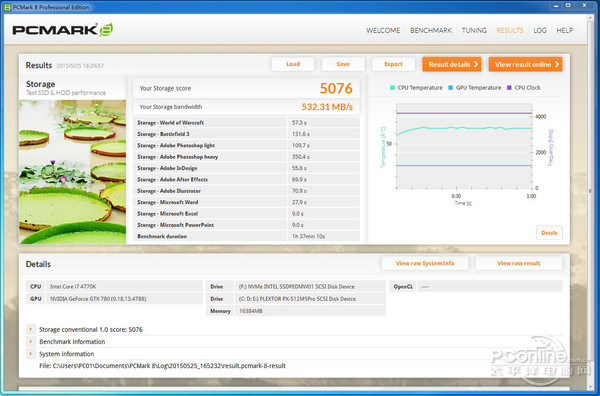Click the Save results button
This screenshot has height=396, width=600.
(x=343, y=64)
